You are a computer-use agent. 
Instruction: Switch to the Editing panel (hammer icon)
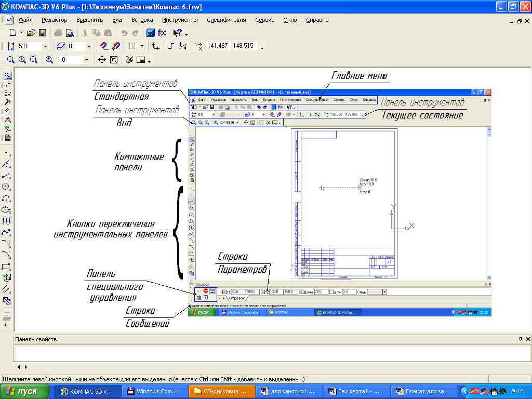(x=7, y=102)
